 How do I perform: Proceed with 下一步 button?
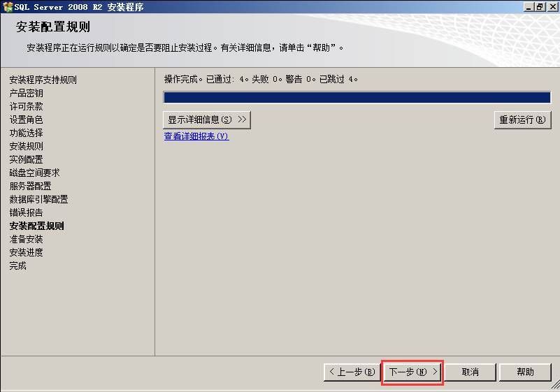click(x=412, y=372)
